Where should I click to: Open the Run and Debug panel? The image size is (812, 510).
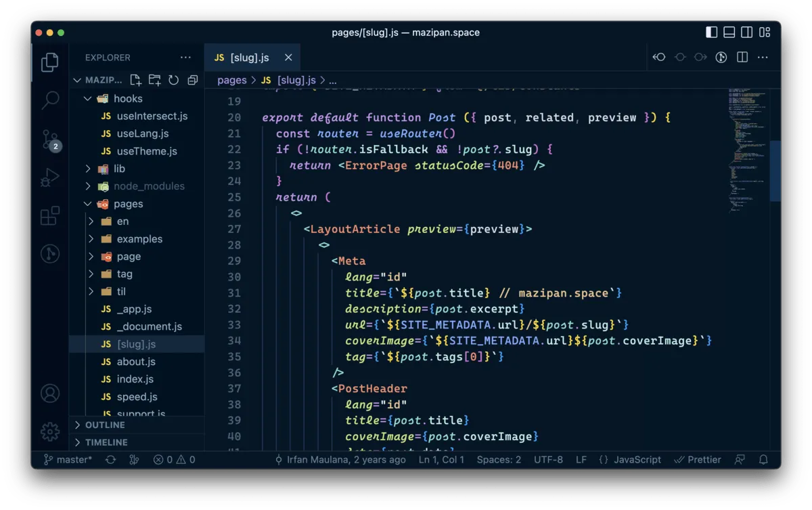coord(50,177)
